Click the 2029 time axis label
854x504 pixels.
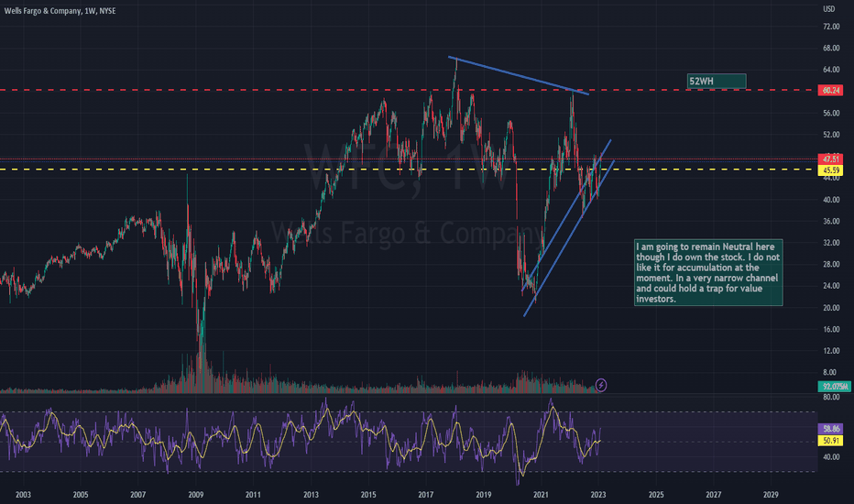coord(771,495)
